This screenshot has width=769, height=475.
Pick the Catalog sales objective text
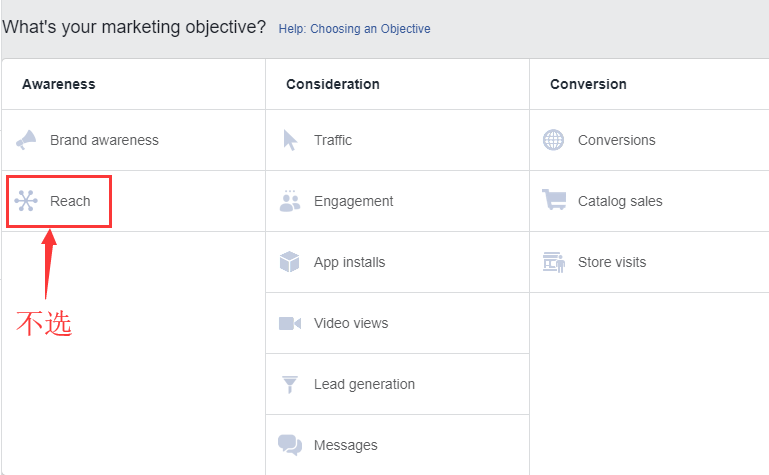pos(620,201)
